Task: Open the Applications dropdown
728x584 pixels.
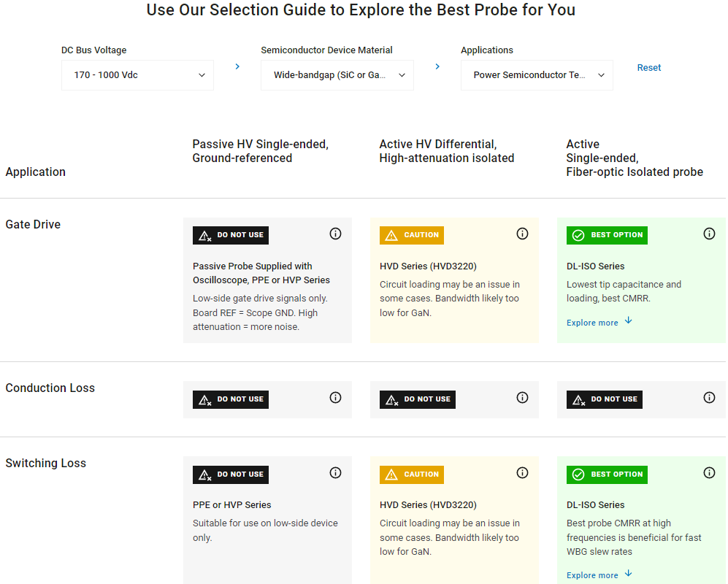Action: [537, 75]
